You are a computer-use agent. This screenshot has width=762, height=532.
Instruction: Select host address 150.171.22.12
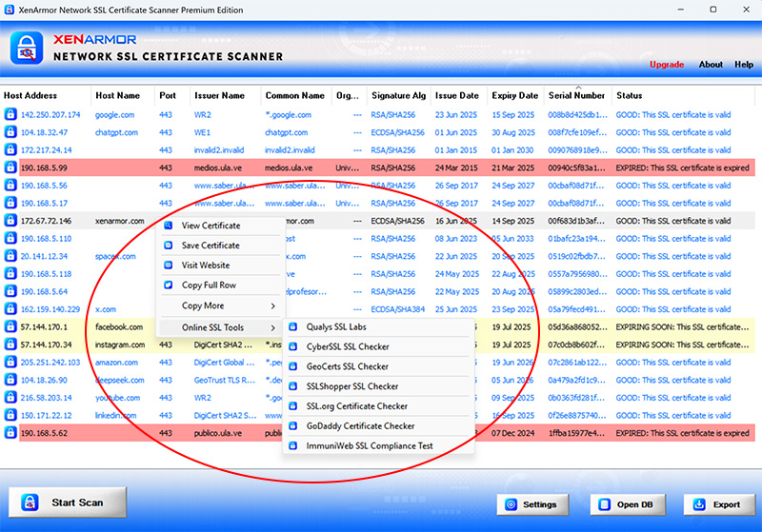[x=46, y=416]
